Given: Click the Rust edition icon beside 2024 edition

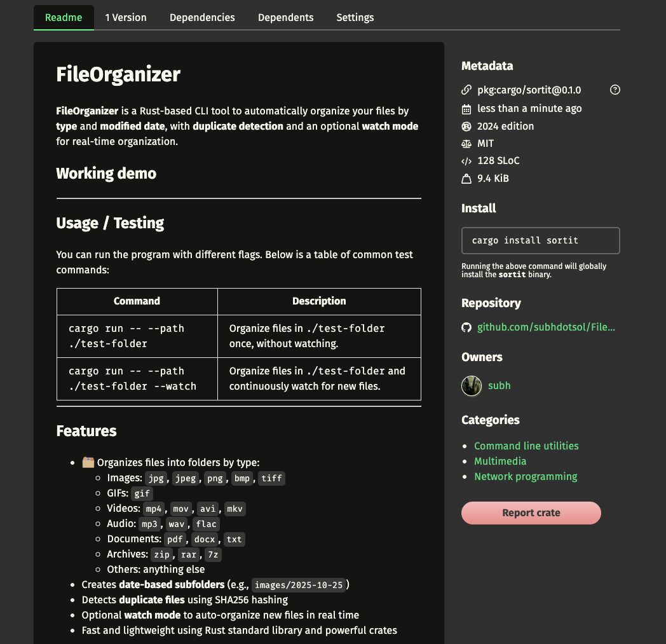Looking at the screenshot, I should tap(466, 127).
